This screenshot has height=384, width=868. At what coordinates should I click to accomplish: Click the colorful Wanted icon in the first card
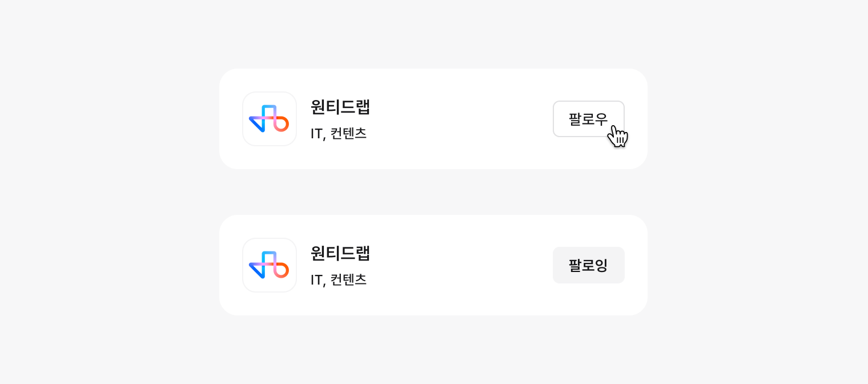pyautogui.click(x=270, y=119)
